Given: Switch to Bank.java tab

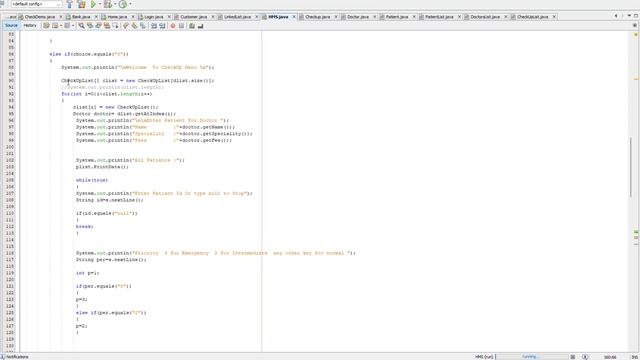Looking at the screenshot, I should [81, 17].
